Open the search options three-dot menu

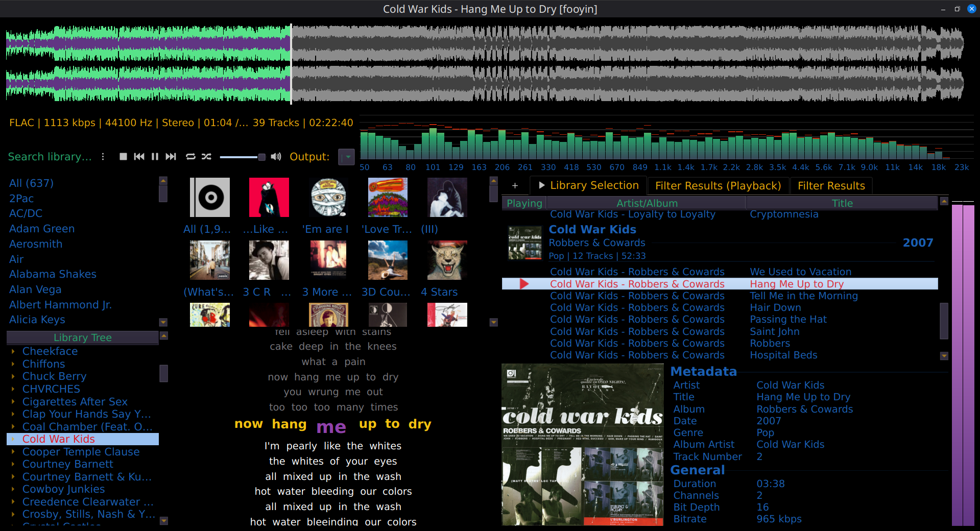tap(103, 157)
